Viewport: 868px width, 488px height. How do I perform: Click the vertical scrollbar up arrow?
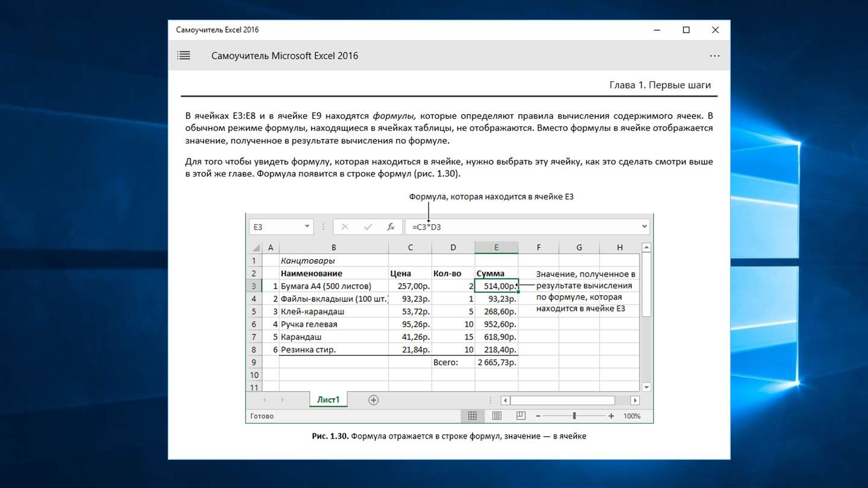pos(646,247)
